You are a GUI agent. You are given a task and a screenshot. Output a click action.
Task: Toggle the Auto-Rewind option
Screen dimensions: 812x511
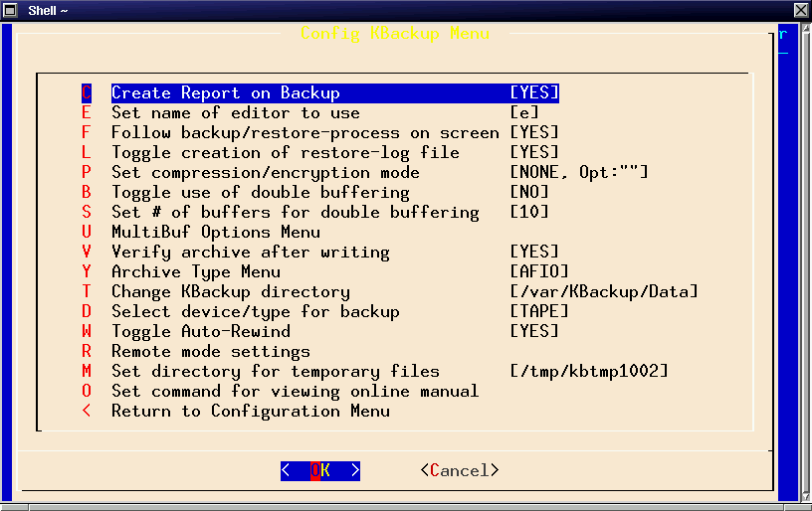click(200, 332)
